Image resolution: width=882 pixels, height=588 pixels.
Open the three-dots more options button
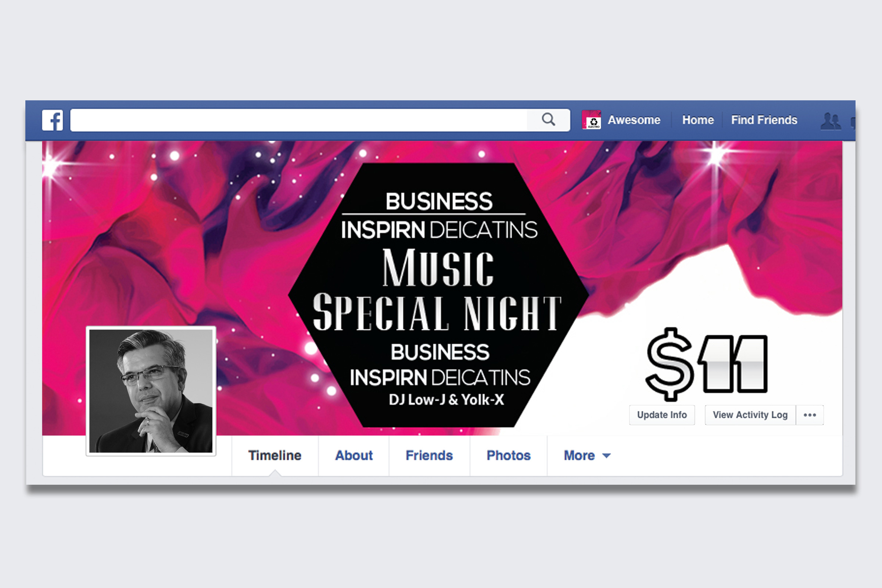click(x=810, y=415)
